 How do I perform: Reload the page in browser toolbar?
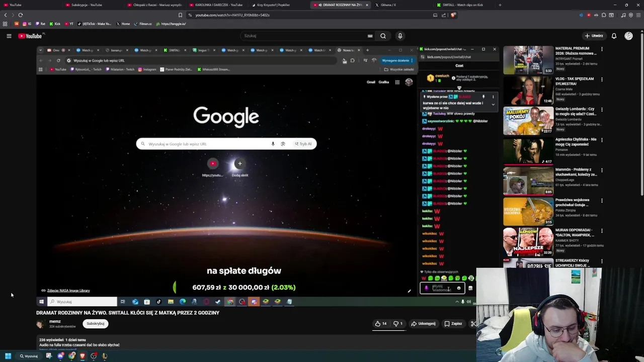(20, 15)
